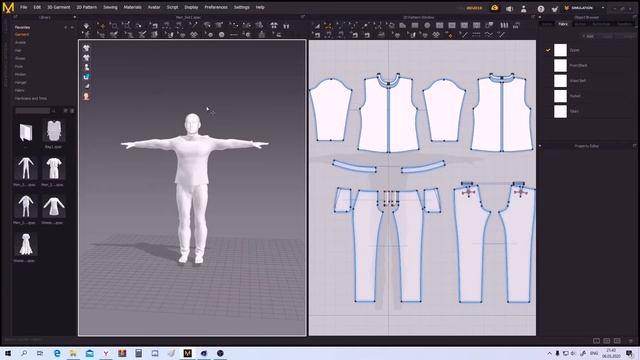This screenshot has width=640, height=360.
Task: Click the Pocket fabric white swatch
Action: click(x=560, y=96)
